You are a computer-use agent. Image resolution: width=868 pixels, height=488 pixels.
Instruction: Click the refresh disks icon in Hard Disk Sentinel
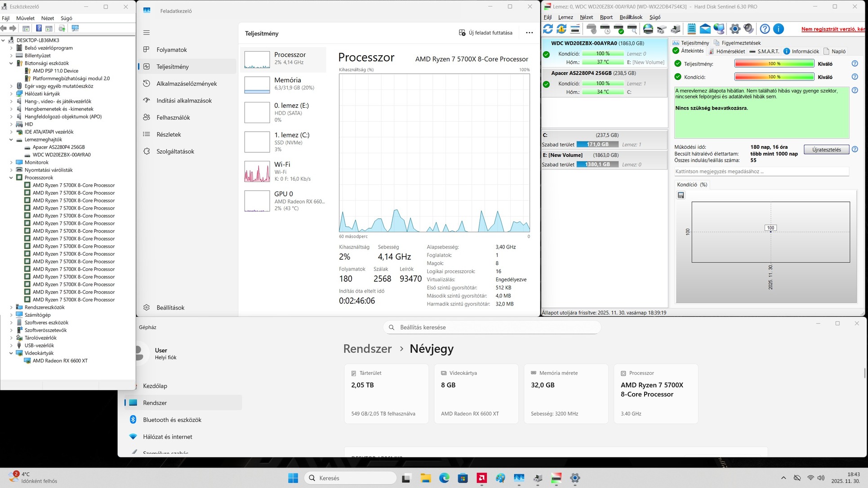point(548,29)
